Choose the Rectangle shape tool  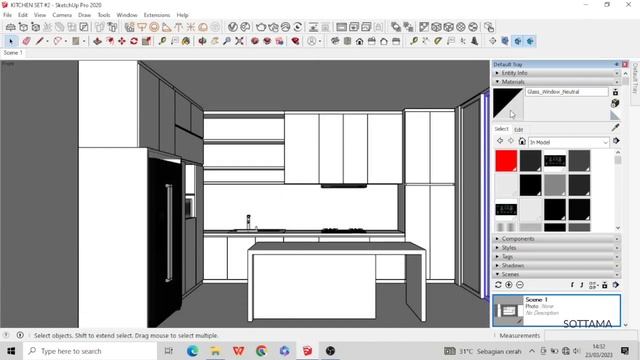(x=76, y=41)
